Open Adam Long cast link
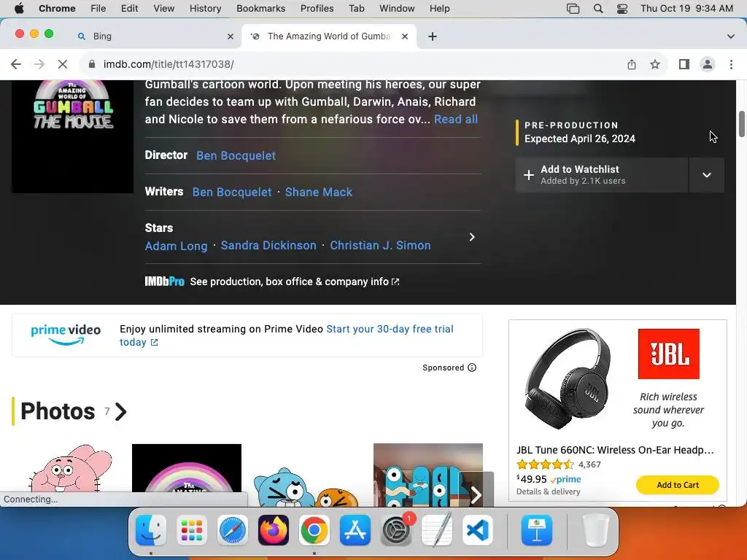This screenshot has height=560, width=747. pos(177,246)
